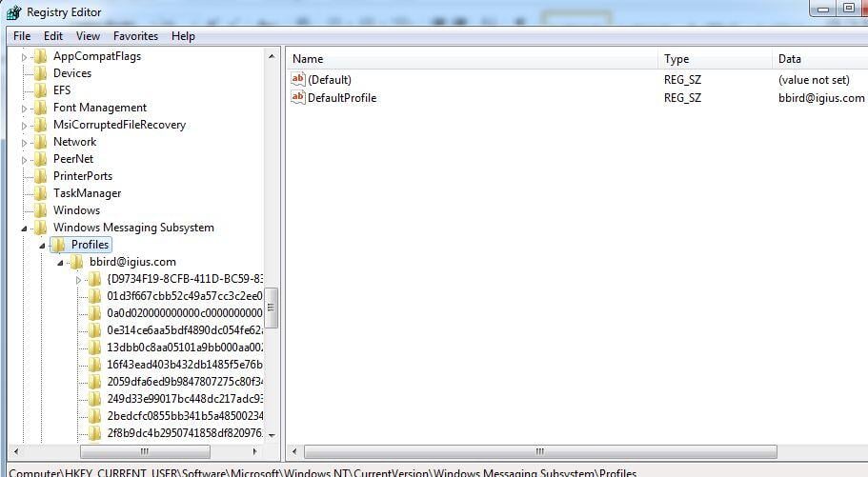The image size is (868, 477).
Task: Click the 2059dfa6ed9b folder icon
Action: pyautogui.click(x=95, y=383)
